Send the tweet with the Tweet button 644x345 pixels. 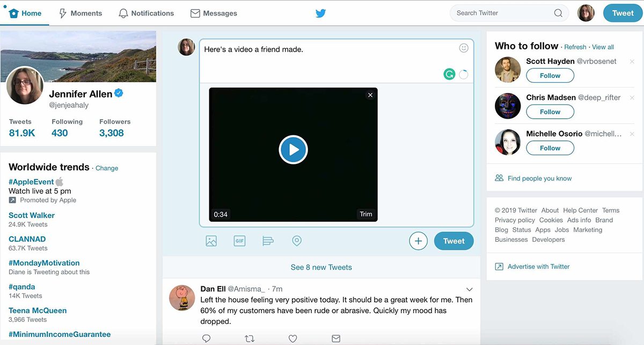453,241
